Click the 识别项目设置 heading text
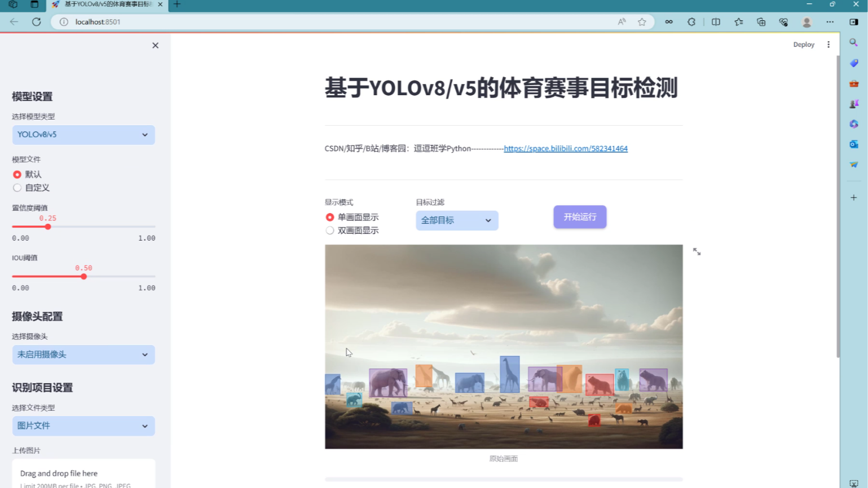 point(42,388)
